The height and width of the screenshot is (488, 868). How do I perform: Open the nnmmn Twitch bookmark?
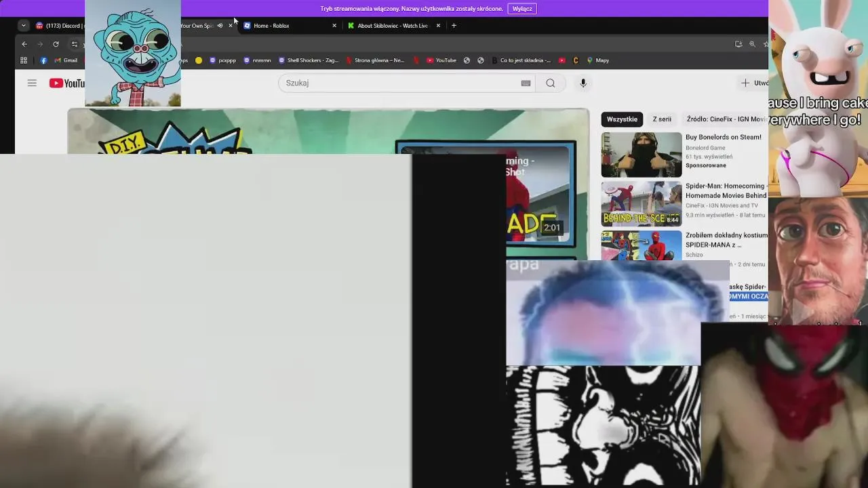[257, 60]
